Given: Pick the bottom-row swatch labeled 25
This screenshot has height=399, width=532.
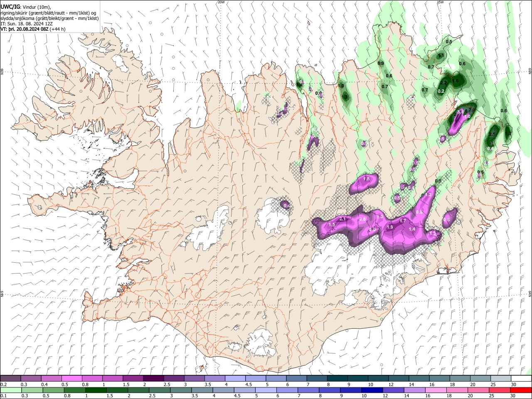Looking at the screenshot, I should tap(500, 390).
